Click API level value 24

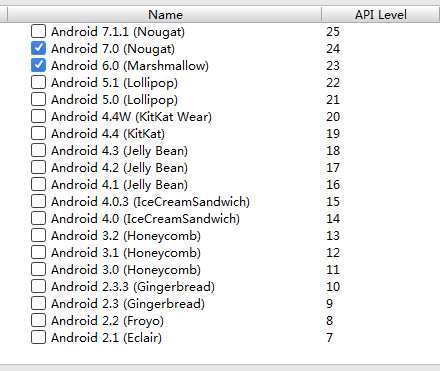click(333, 49)
